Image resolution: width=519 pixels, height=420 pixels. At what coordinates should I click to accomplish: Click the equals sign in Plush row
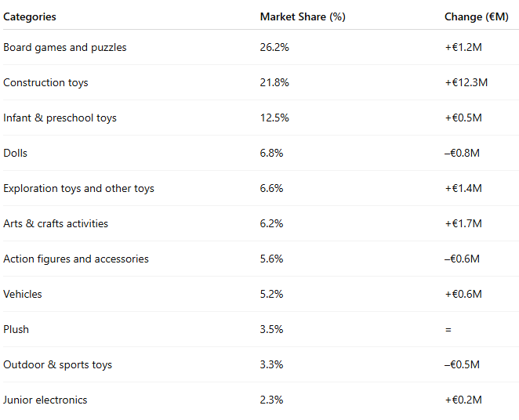[x=448, y=329]
